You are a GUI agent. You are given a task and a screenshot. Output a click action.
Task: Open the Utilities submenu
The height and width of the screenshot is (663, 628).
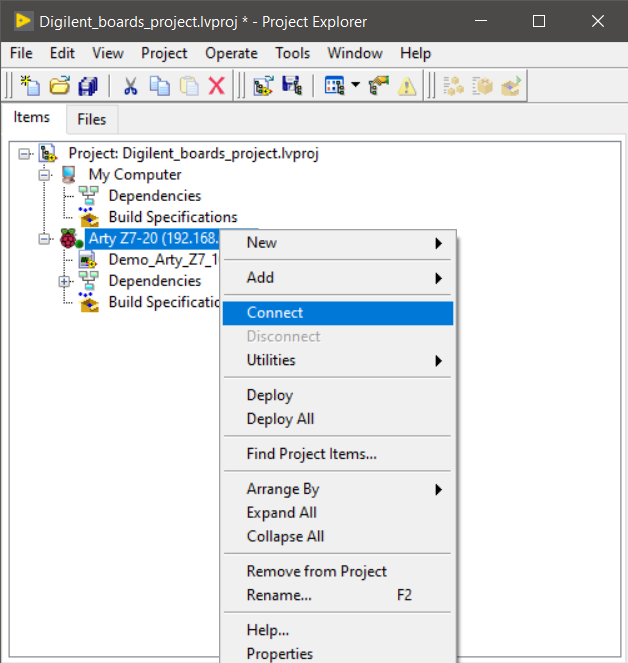click(x=337, y=360)
